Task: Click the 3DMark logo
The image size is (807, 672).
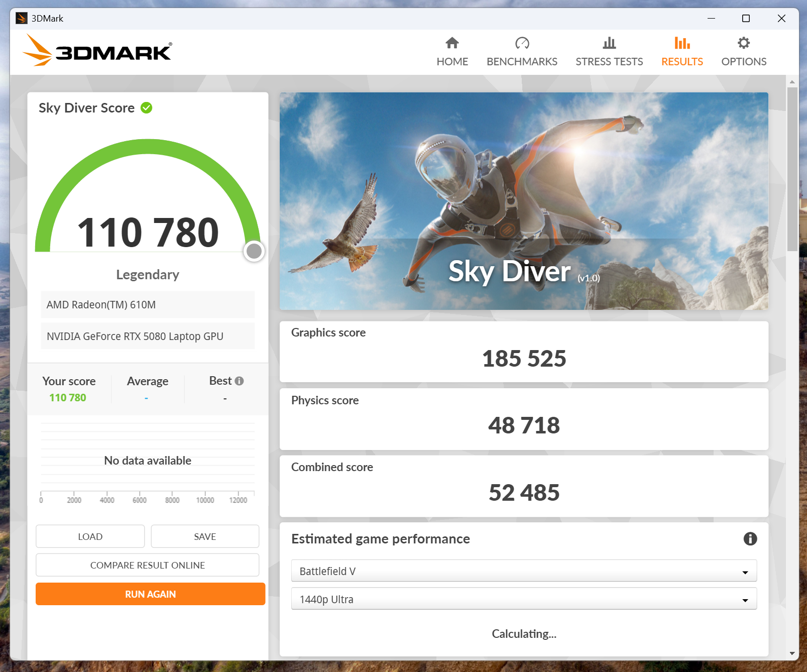Action: (x=97, y=51)
